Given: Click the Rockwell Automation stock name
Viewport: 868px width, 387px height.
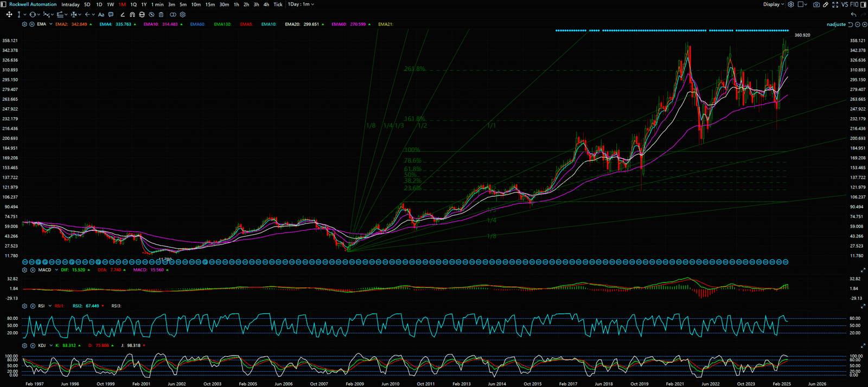Looking at the screenshot, I should tap(33, 4).
